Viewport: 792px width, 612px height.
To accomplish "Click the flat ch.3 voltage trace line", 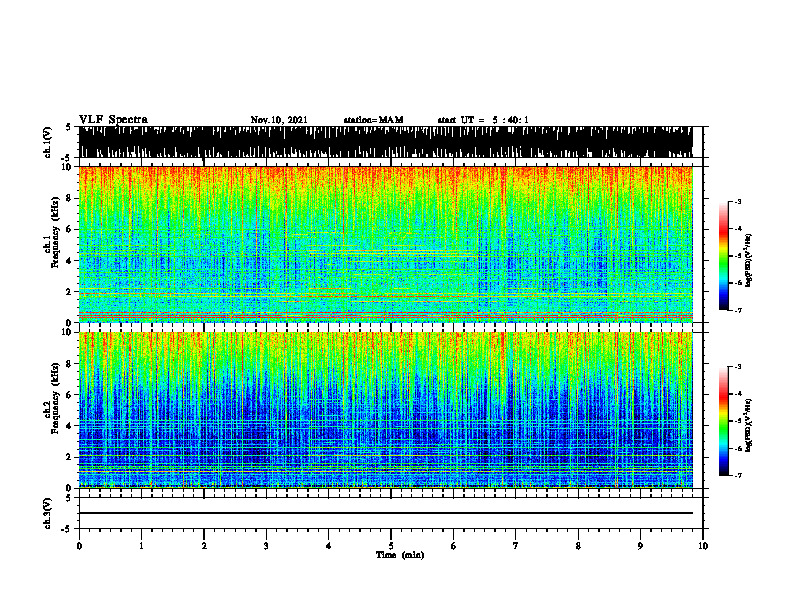I will pos(386,513).
